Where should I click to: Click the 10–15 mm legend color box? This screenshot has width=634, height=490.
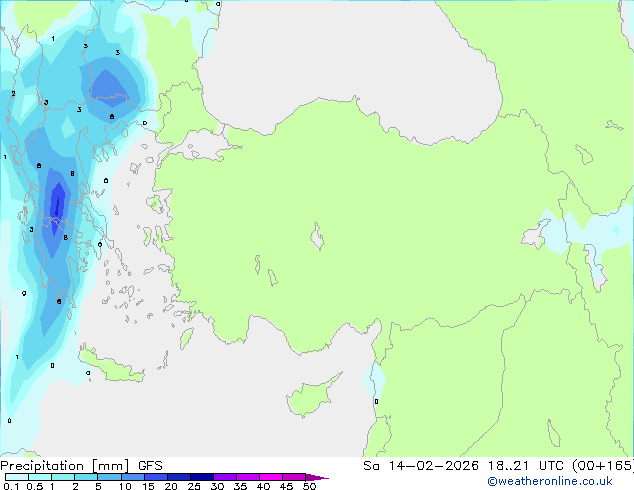[x=132, y=477]
